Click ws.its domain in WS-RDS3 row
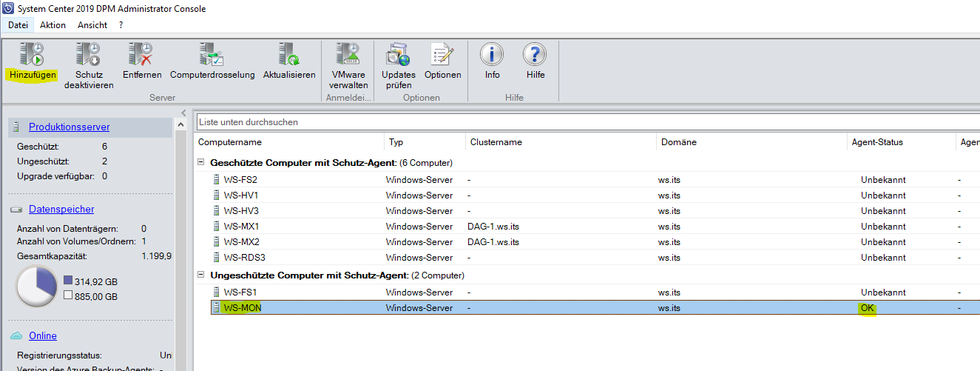This screenshot has width=980, height=371. [x=669, y=258]
